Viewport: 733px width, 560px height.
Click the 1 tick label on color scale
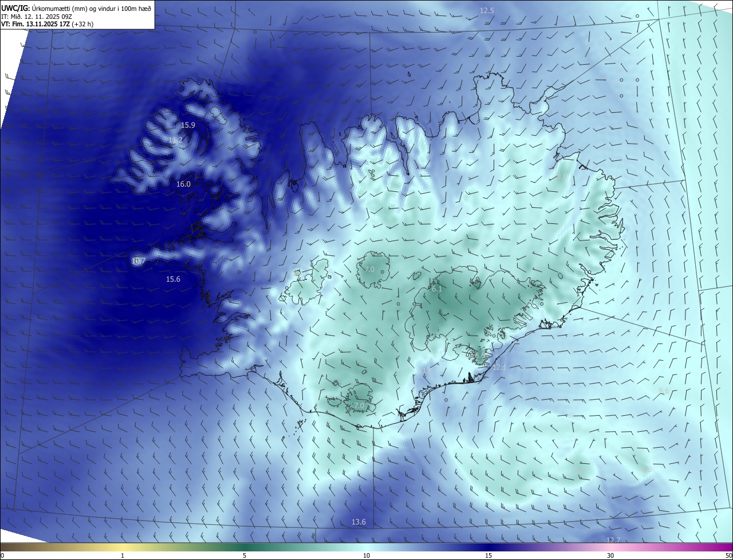click(x=123, y=555)
